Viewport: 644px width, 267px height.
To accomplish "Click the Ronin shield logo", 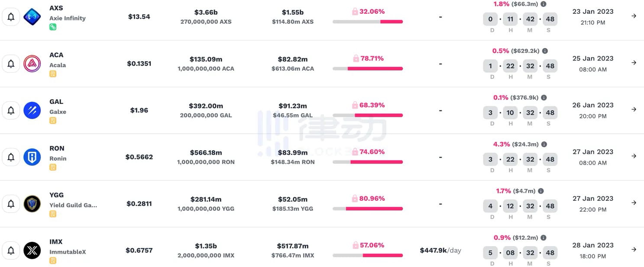I will click(32, 157).
